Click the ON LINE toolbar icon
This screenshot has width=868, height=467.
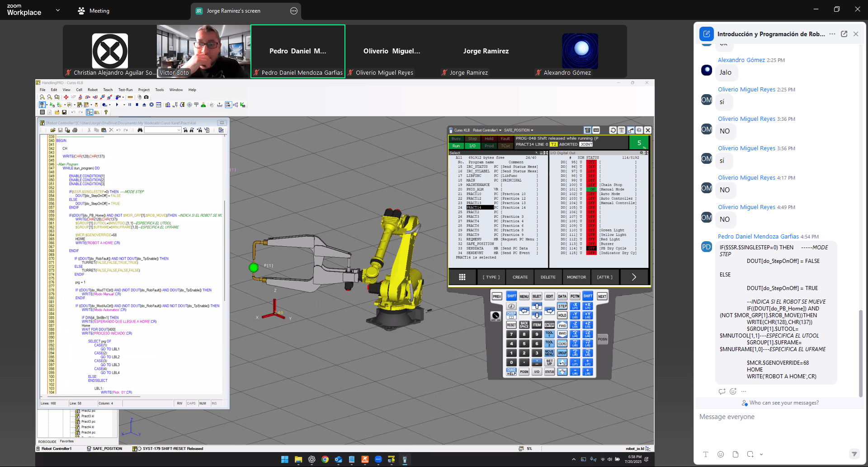click(x=228, y=105)
